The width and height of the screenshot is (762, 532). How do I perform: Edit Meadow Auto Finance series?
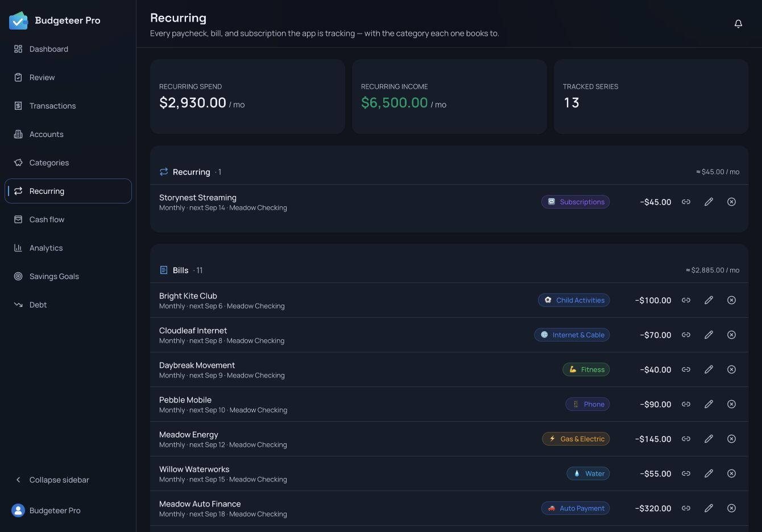(x=709, y=508)
